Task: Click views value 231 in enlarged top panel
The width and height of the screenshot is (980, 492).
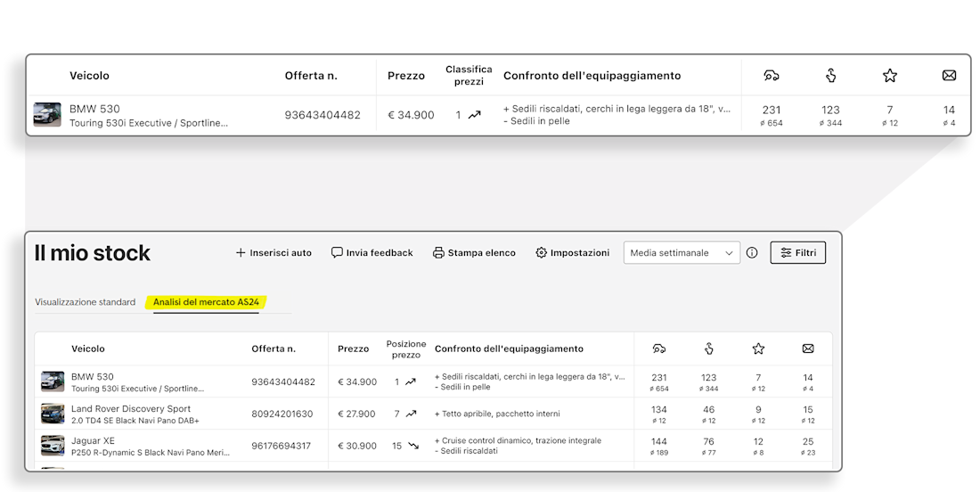Action: pyautogui.click(x=772, y=110)
